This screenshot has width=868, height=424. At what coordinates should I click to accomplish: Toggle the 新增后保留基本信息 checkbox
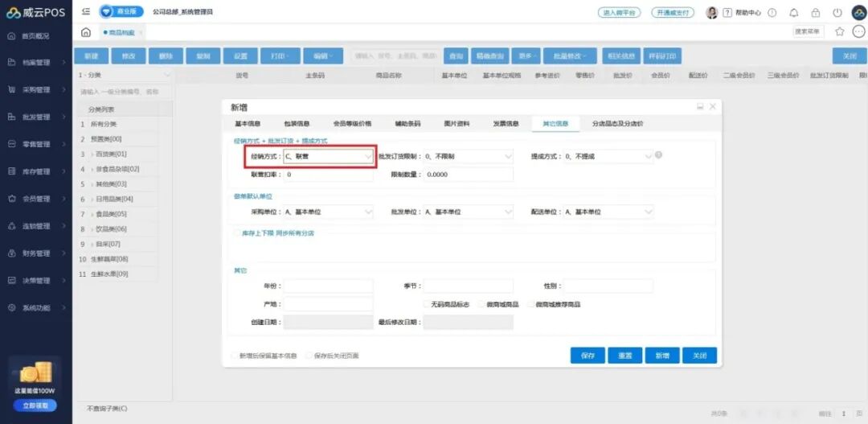click(235, 356)
